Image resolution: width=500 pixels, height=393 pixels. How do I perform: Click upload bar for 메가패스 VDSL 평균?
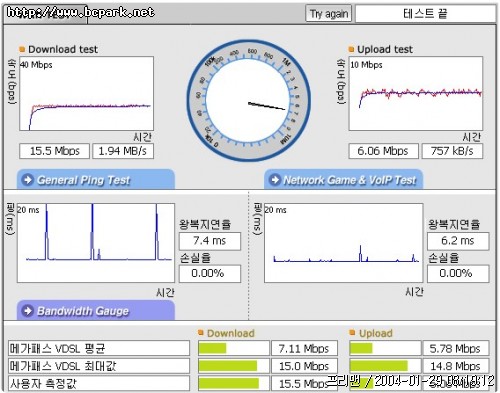tap(385, 348)
